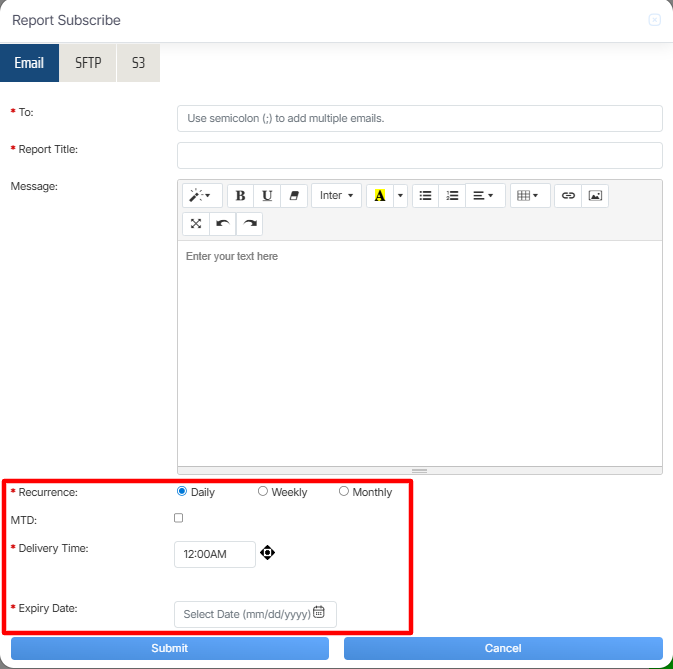Undo the last editor action
The width and height of the screenshot is (673, 669).
click(222, 224)
